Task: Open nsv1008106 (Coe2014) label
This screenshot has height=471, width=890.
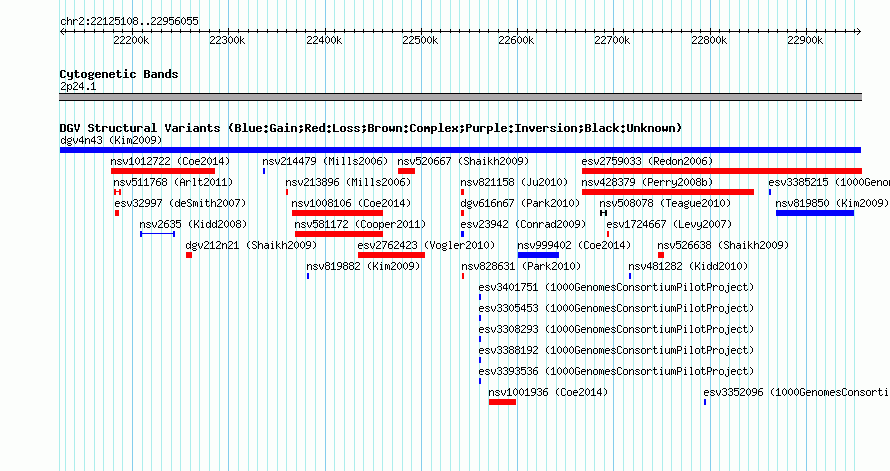Action: (x=351, y=203)
